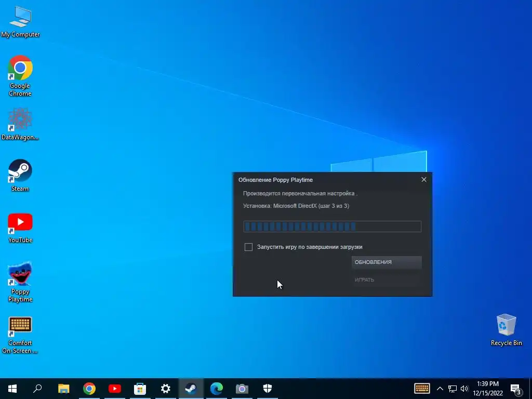Image resolution: width=532 pixels, height=399 pixels.
Task: Open Microsoft Store from the taskbar
Action: (x=140, y=389)
